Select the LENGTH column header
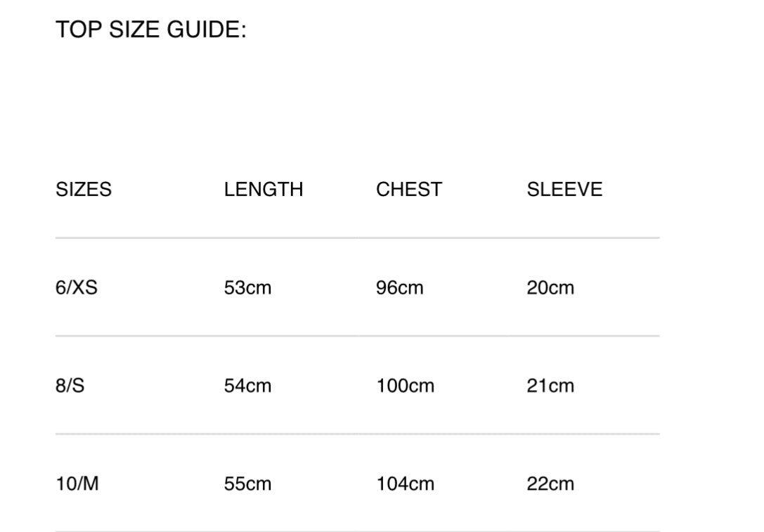 point(264,190)
